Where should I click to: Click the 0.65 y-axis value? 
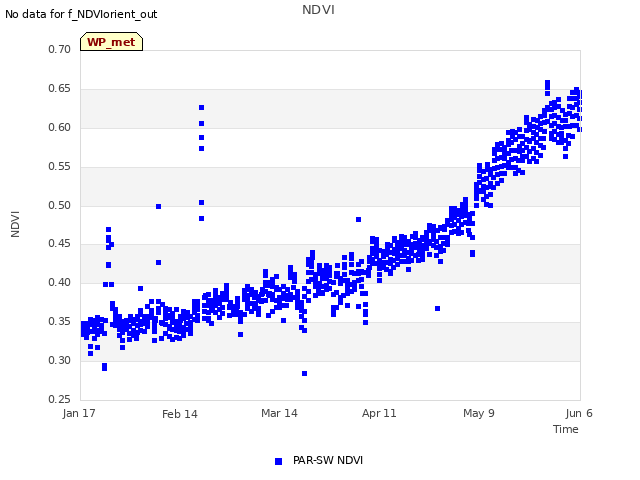[59, 89]
